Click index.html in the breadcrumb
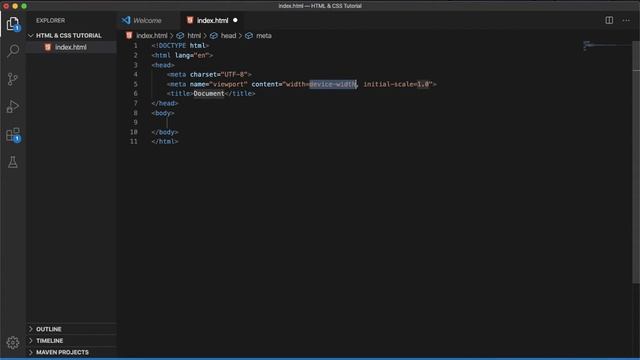The width and height of the screenshot is (640, 360). tap(152, 36)
